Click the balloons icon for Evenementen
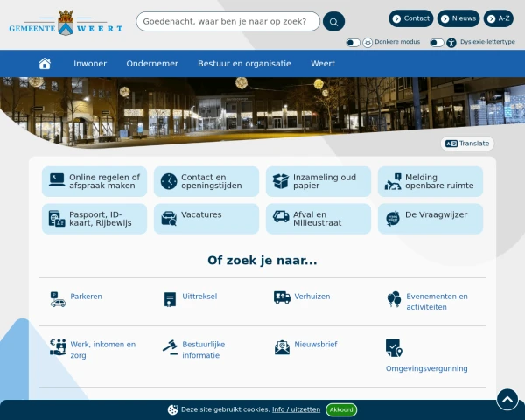Viewport: 525px width, 420px height. tap(394, 299)
